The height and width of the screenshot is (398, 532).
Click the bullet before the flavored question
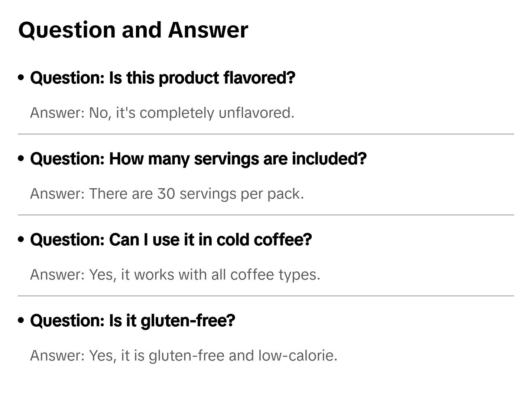pyautogui.click(x=21, y=78)
